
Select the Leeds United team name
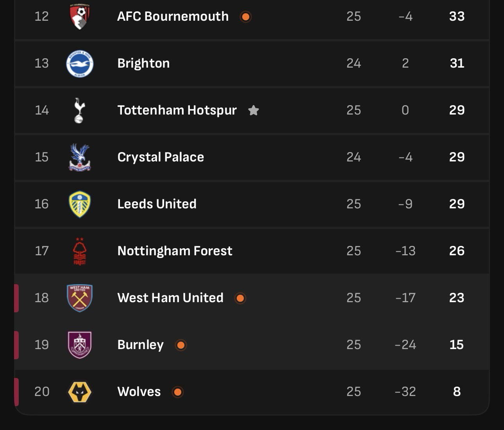(157, 204)
